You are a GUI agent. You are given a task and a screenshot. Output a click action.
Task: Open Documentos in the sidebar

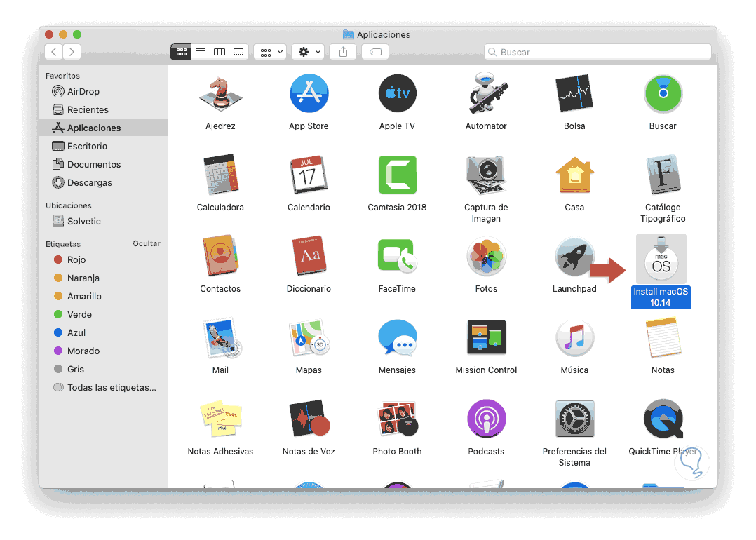pos(104,164)
